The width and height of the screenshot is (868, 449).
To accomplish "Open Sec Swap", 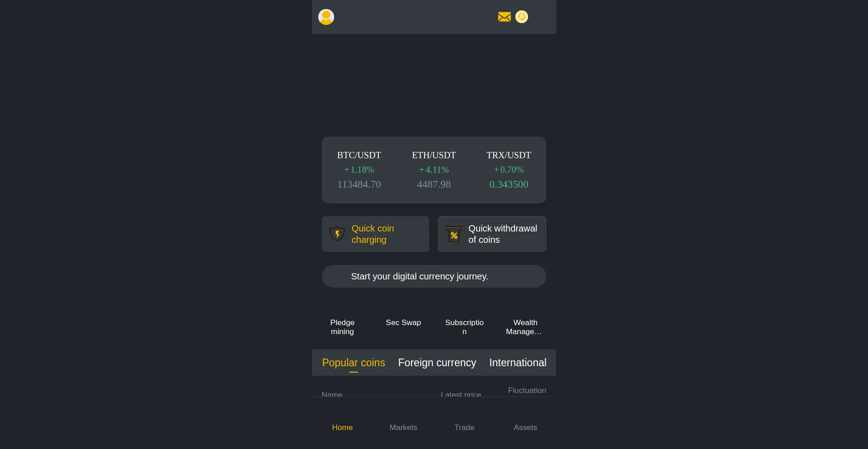I will (x=403, y=322).
